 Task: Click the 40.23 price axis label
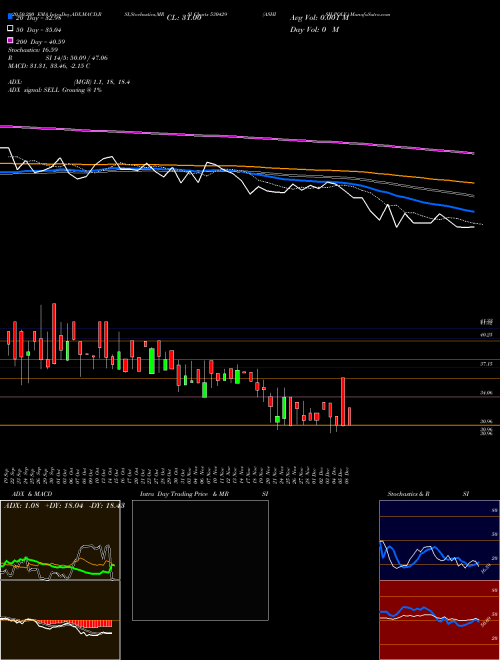486,335
